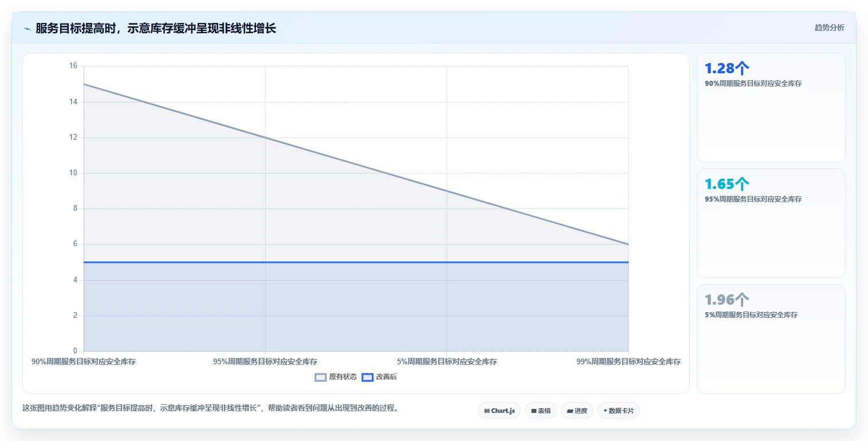Toggle the 改善后 legend label
The width and height of the screenshot is (868, 441).
pyautogui.click(x=386, y=377)
